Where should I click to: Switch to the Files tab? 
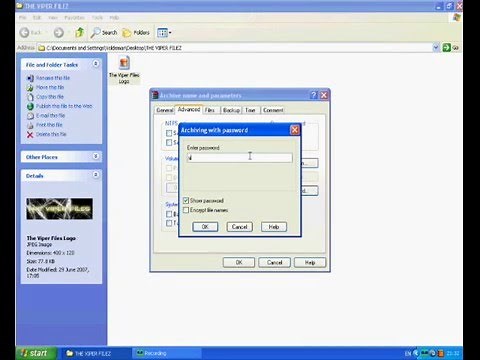(210, 110)
